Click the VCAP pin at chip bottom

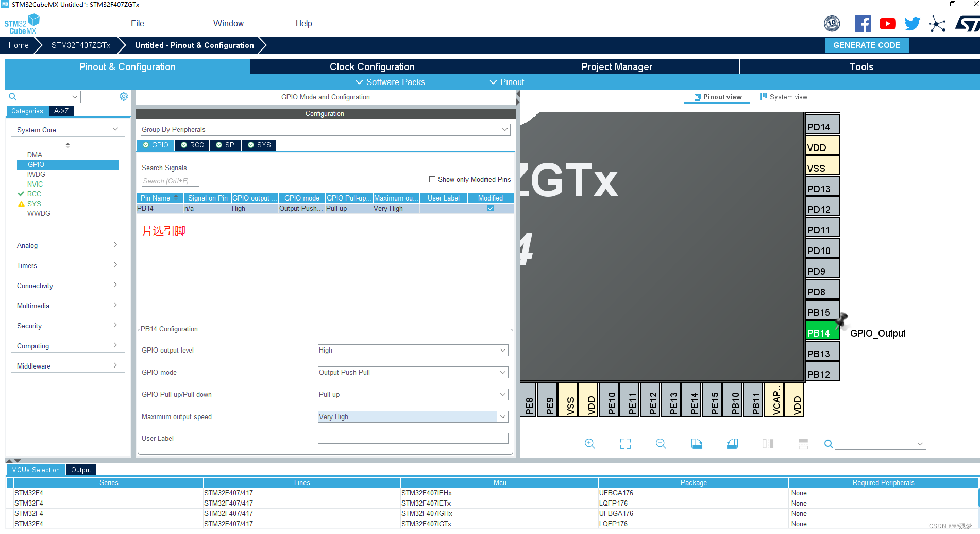[x=773, y=399]
